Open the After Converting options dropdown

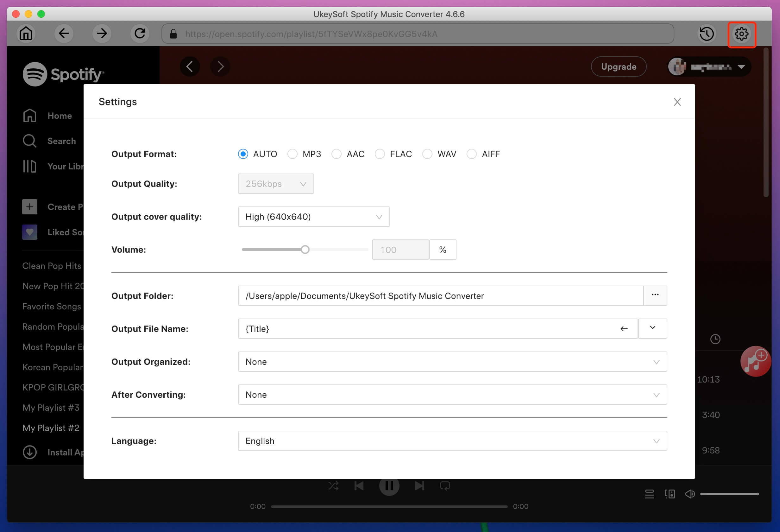452,394
